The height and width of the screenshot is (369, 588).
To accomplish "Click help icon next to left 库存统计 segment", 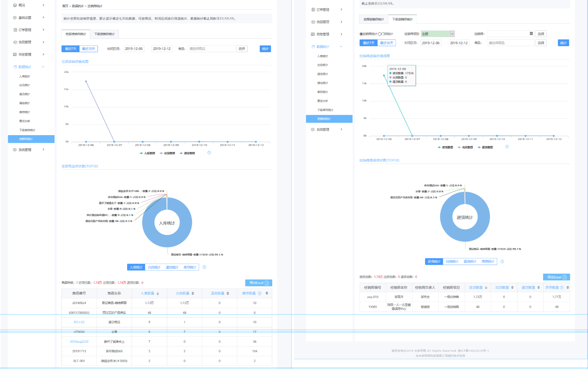I will [204, 267].
